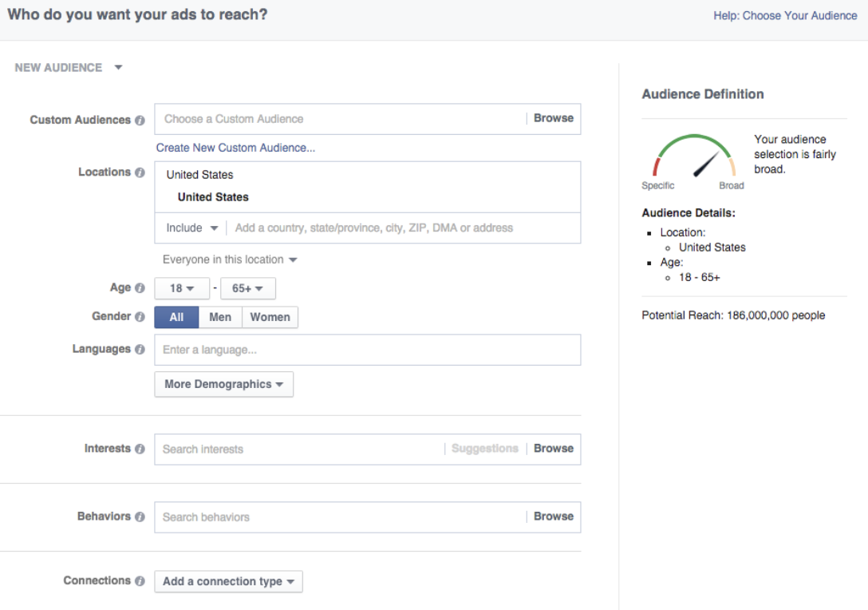Click the Search interests input field
Screen dimensions: 868x610
303,449
